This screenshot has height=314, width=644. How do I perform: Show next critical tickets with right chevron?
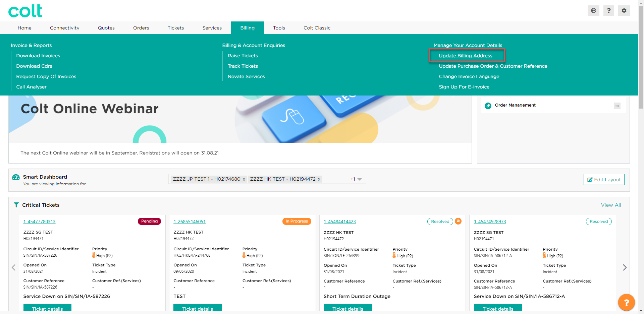click(625, 267)
